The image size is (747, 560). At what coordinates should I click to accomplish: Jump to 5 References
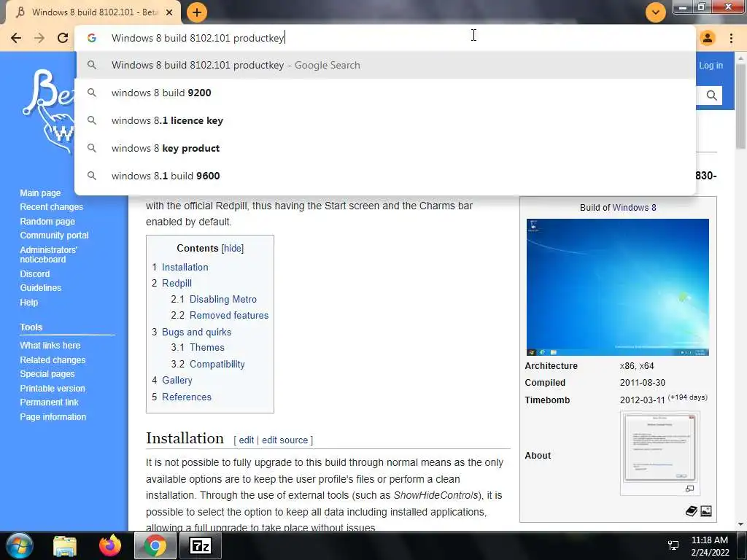point(187,397)
